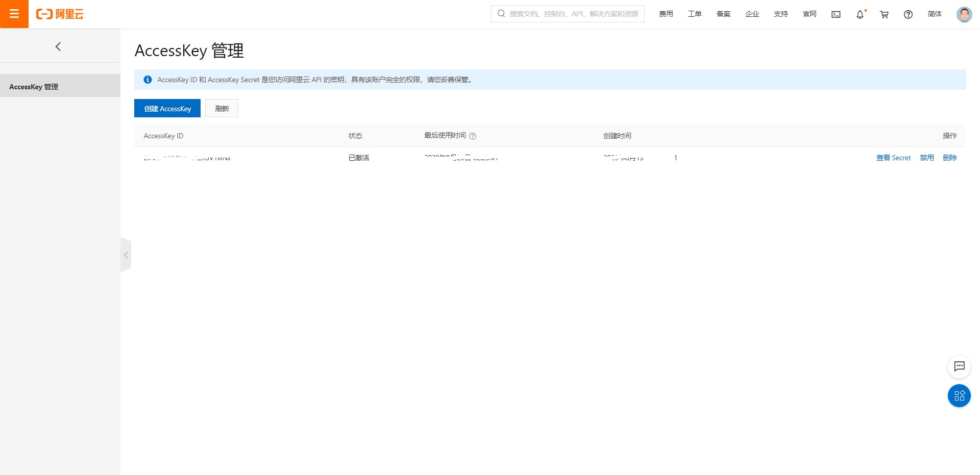Click 创建 AccessKey button

coord(167,108)
